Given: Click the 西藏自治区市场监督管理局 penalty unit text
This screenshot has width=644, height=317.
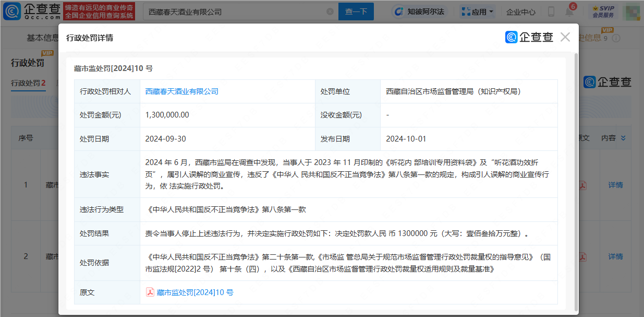Looking at the screenshot, I should 453,91.
